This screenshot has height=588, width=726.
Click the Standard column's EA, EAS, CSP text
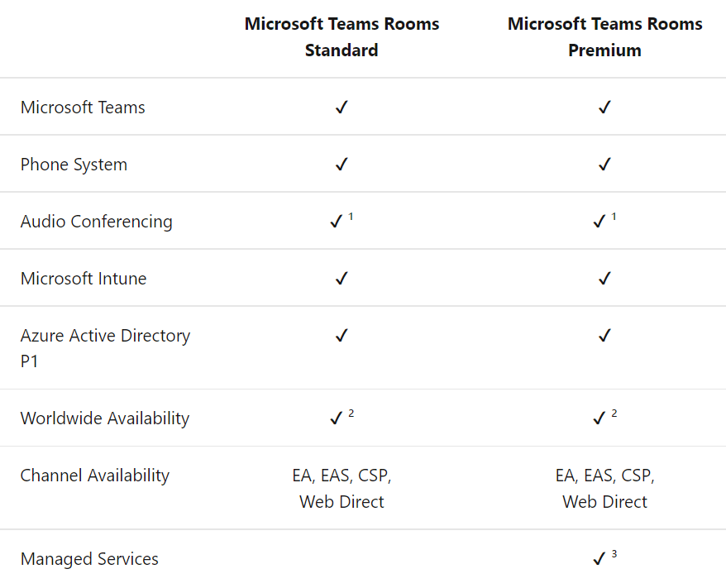342,476
